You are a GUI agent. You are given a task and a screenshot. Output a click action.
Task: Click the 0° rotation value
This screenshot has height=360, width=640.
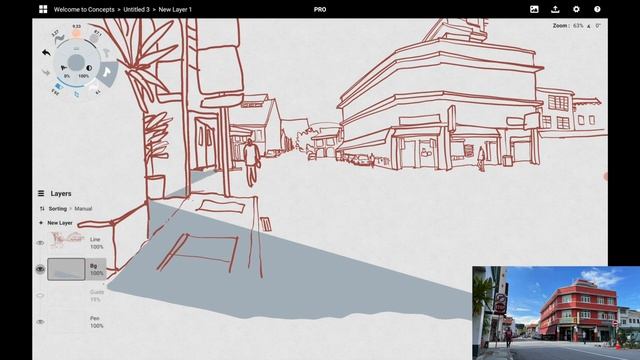pos(598,26)
